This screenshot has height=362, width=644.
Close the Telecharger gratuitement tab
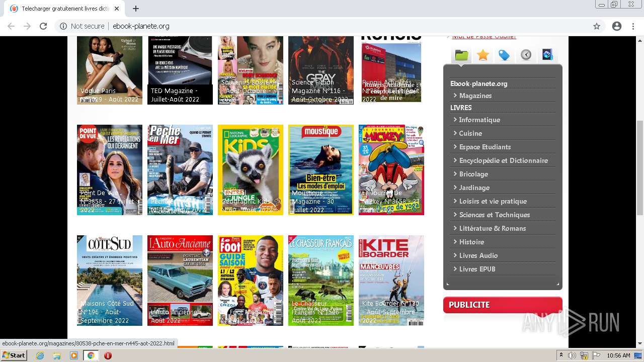[x=117, y=9]
